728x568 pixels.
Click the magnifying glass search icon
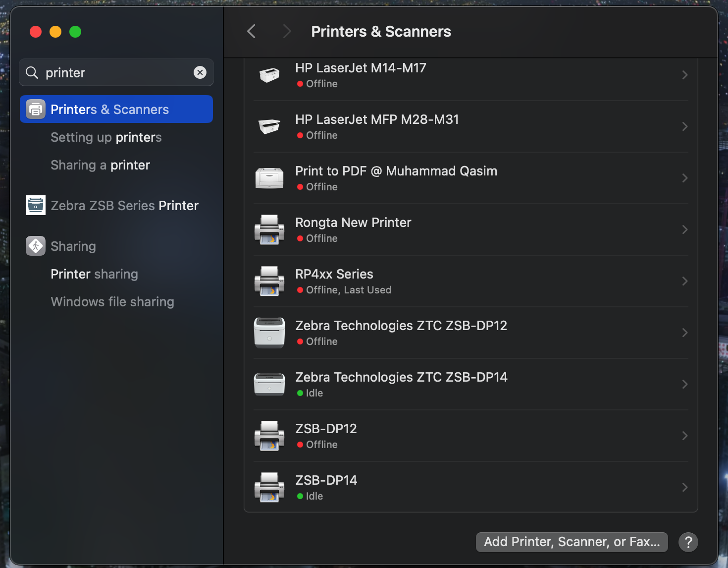tap(32, 73)
